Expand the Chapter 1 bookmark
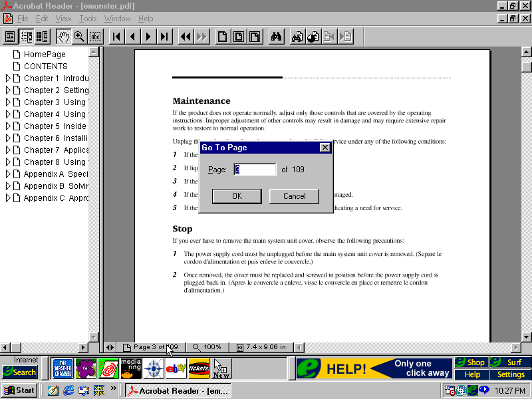The width and height of the screenshot is (532, 399). pos(8,78)
